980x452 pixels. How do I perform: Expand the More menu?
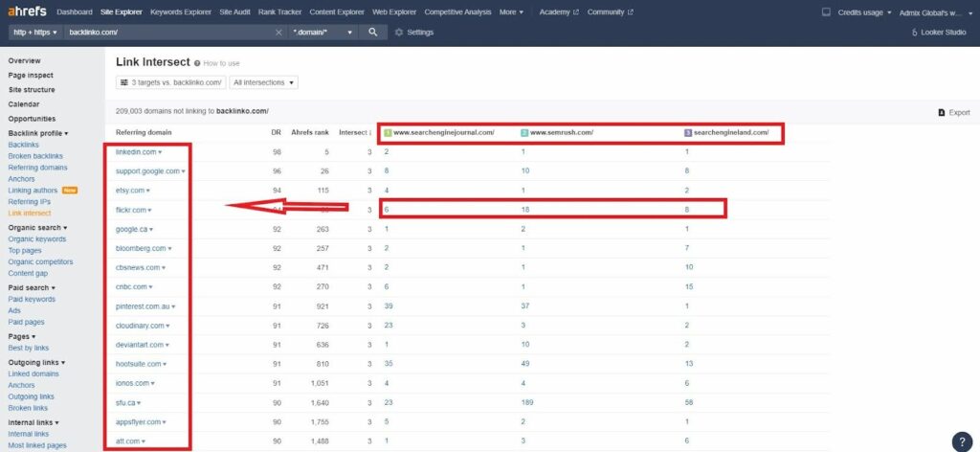pyautogui.click(x=511, y=11)
